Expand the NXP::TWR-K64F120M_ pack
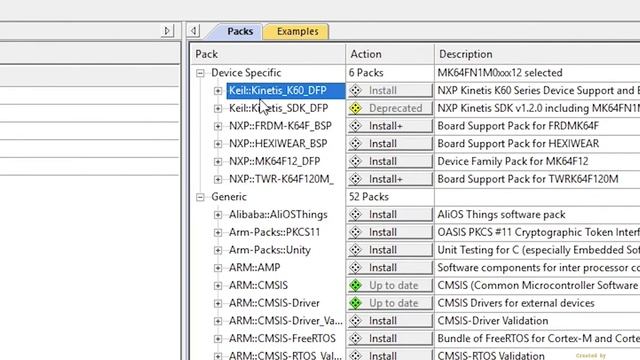Image resolution: width=640 pixels, height=360 pixels. click(218, 179)
